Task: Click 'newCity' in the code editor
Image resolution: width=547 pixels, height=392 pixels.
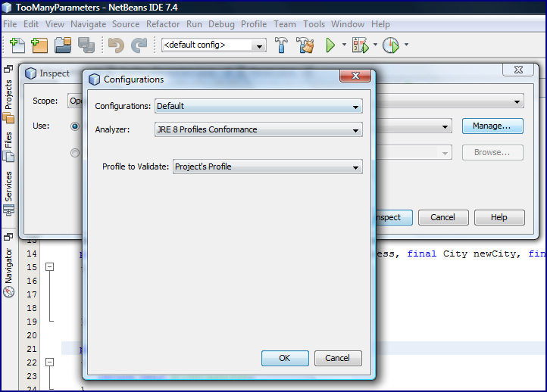Action: 494,254
